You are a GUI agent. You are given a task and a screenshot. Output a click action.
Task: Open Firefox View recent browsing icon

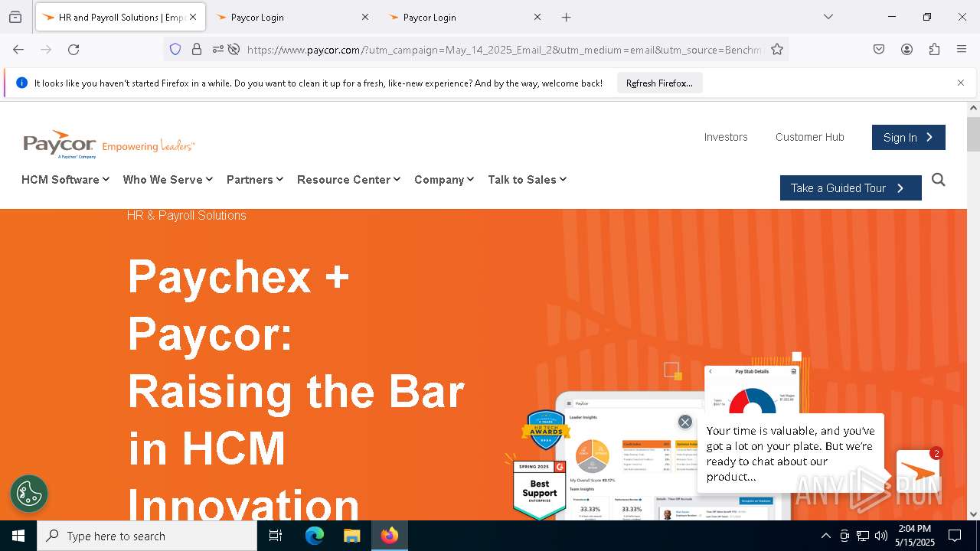pyautogui.click(x=15, y=17)
